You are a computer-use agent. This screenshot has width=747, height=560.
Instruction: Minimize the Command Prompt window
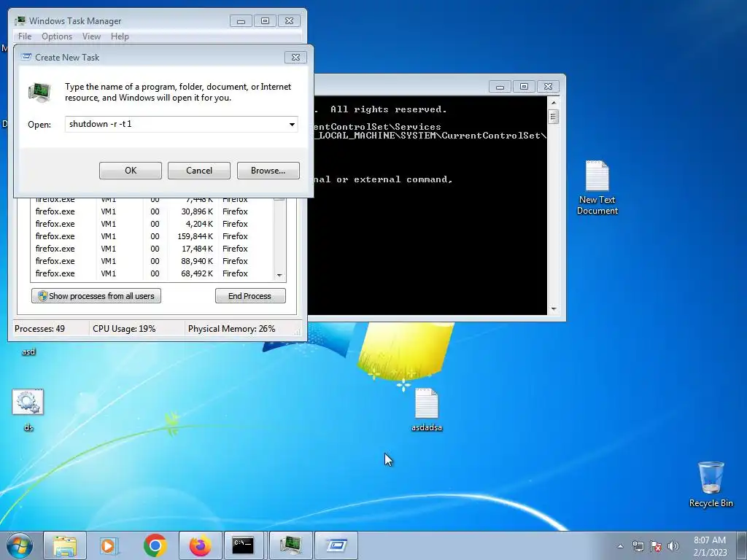pos(500,87)
